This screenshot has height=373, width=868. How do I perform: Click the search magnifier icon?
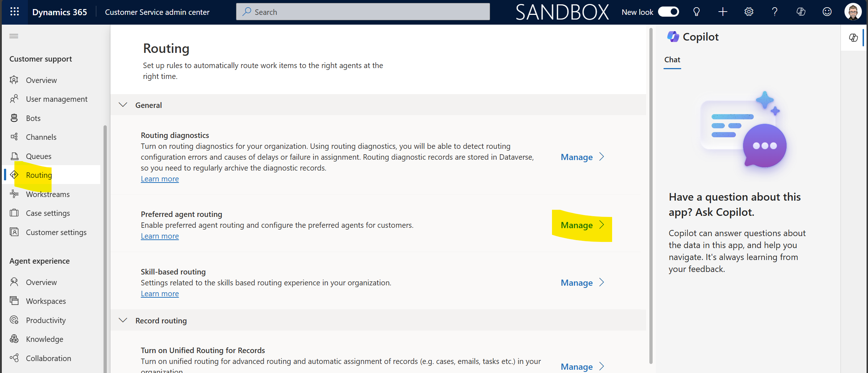(x=247, y=12)
